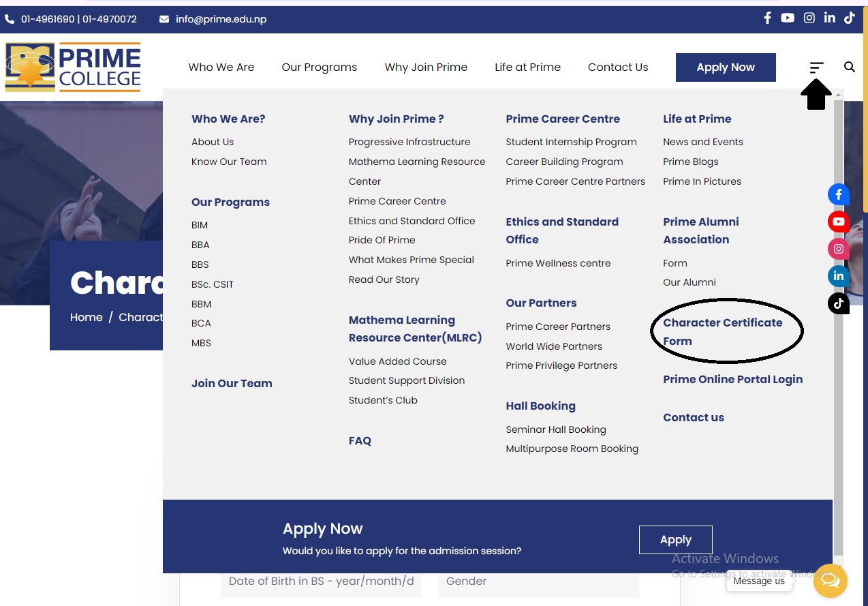Screen dimensions: 868x606
Task: Click the TikTok icon in top bar
Action: click(850, 18)
